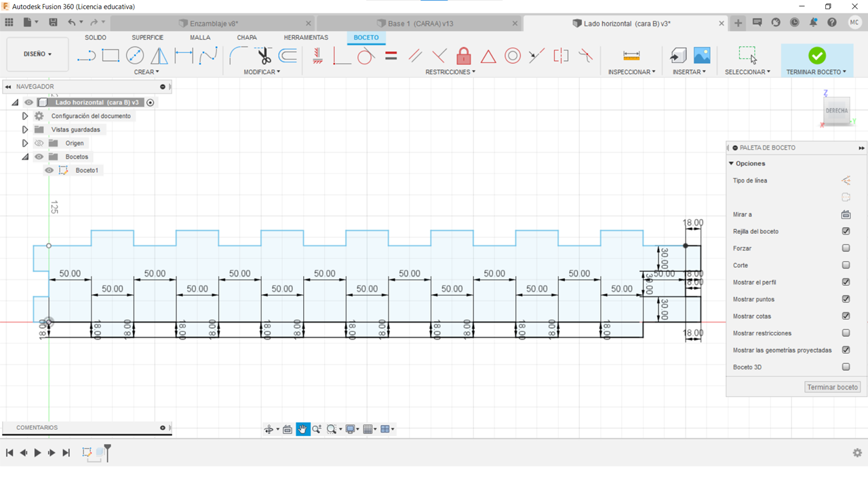Choose the two-point Rectangle tool
Viewport: 868px width, 488px height.
[111, 56]
